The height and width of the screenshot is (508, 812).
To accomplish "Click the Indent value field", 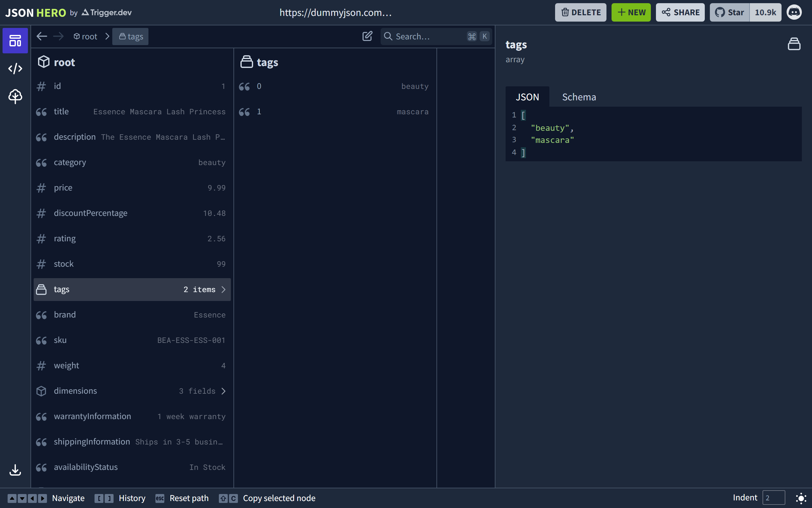I will (773, 498).
